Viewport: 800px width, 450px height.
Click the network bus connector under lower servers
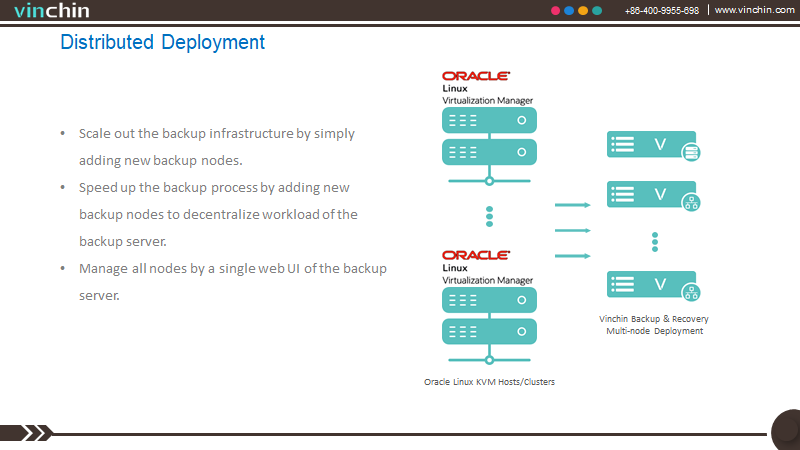[489, 360]
